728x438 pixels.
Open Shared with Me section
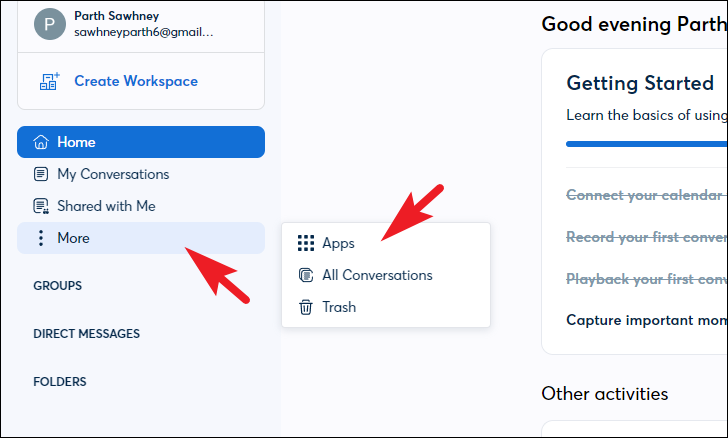click(x=141, y=206)
